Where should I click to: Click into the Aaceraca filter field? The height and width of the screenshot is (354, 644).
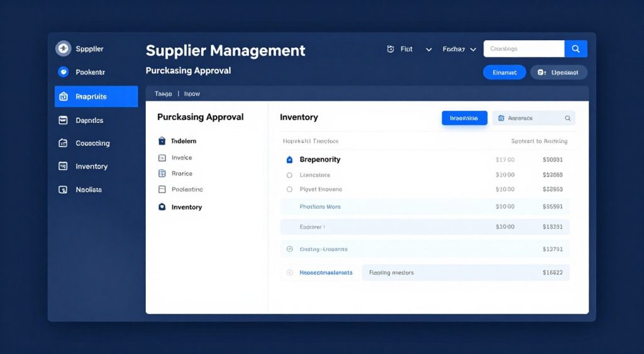(x=533, y=118)
